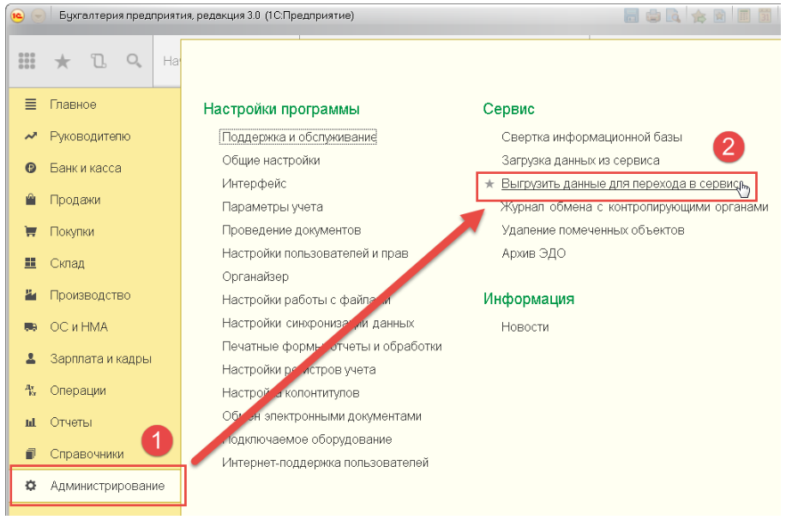Select Банк и касса section
786x532 pixels.
[x=85, y=168]
